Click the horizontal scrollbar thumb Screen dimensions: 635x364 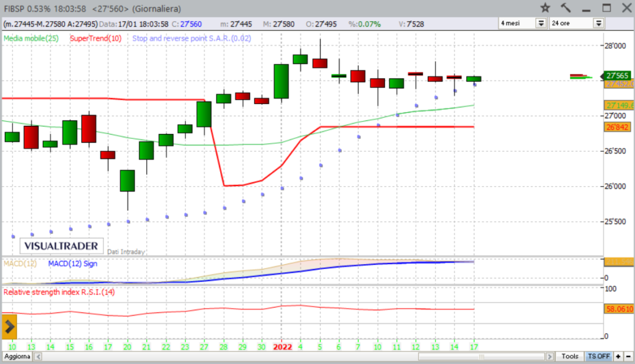481,357
